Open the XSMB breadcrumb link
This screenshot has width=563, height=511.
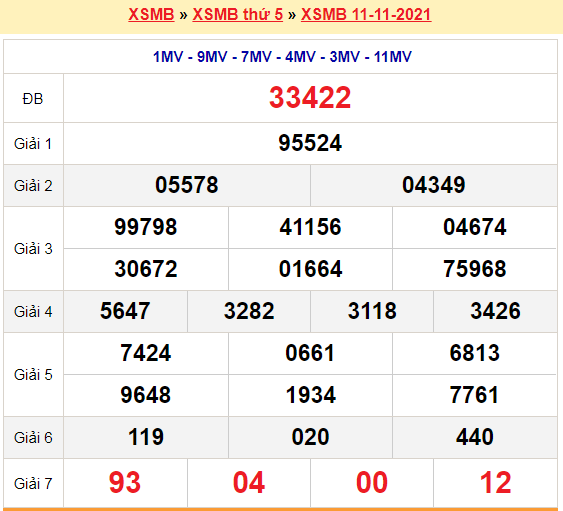tap(151, 15)
